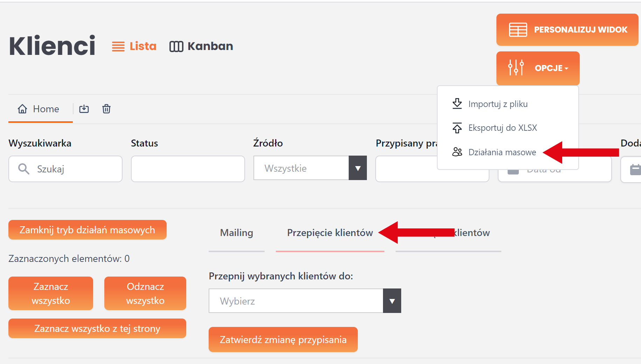
Task: Click the Status filter input field
Action: point(188,169)
